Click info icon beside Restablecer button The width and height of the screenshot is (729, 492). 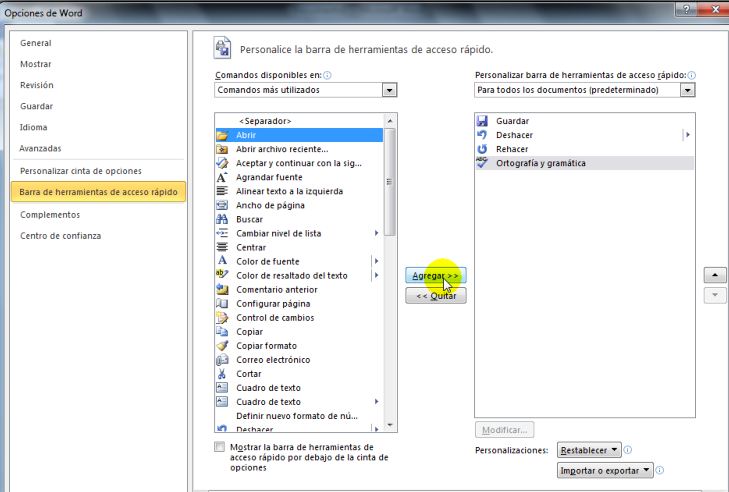628,450
